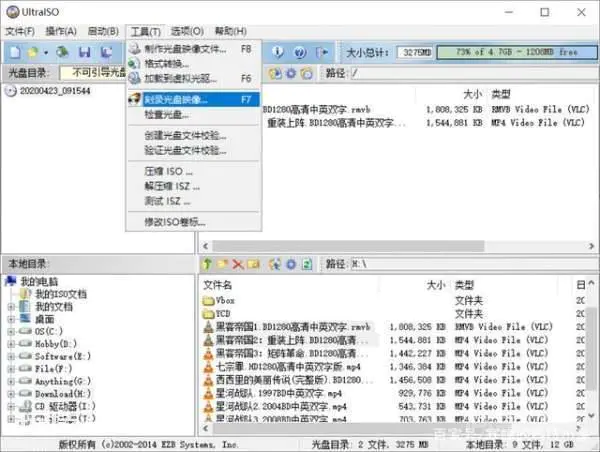Select 我的电脑 root tree item
The image size is (600, 452).
[39, 282]
